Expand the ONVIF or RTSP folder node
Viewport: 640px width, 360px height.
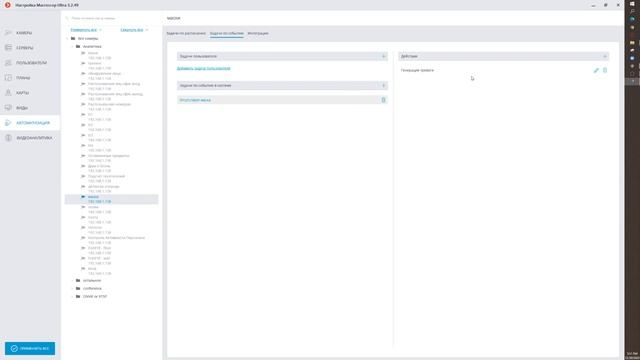click(73, 296)
